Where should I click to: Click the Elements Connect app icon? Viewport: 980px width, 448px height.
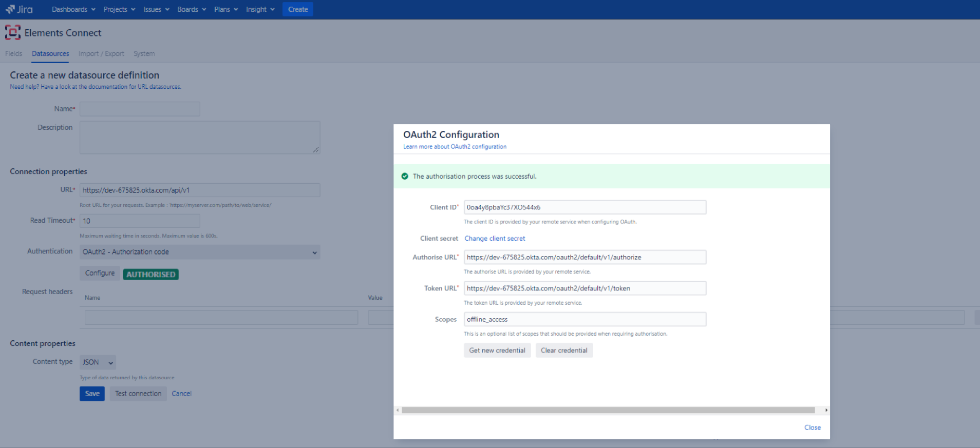[x=12, y=33]
